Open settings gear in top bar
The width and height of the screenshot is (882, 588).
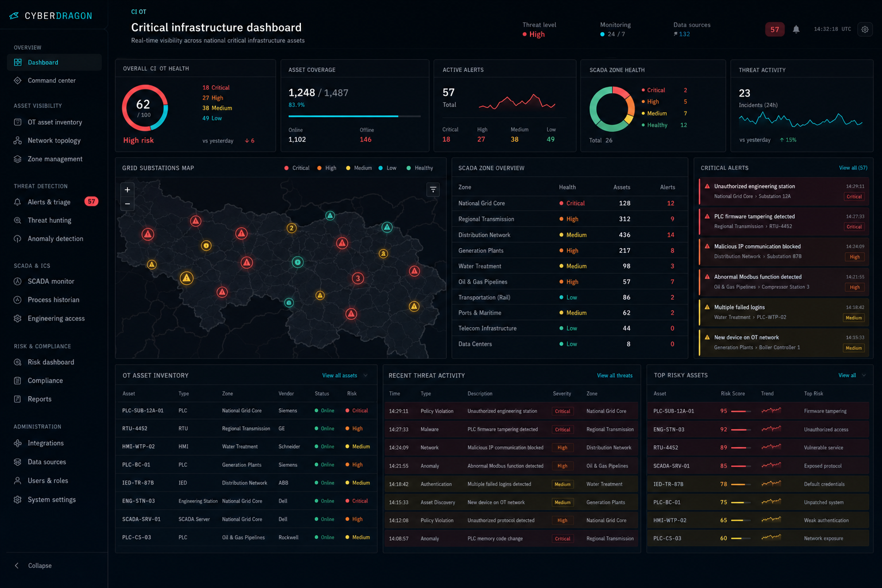click(x=865, y=29)
